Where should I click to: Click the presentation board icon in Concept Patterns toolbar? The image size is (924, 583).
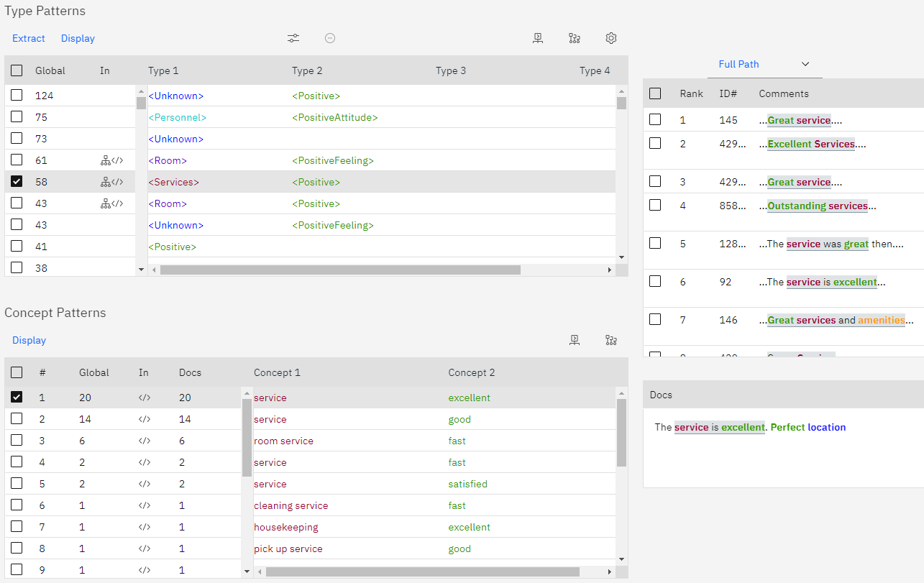575,340
